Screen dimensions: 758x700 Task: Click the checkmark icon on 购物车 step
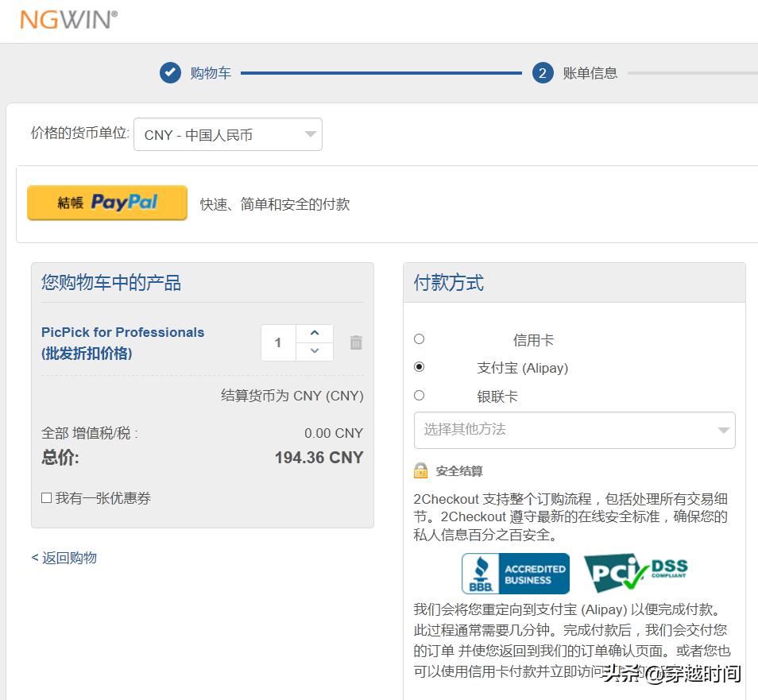pyautogui.click(x=169, y=72)
